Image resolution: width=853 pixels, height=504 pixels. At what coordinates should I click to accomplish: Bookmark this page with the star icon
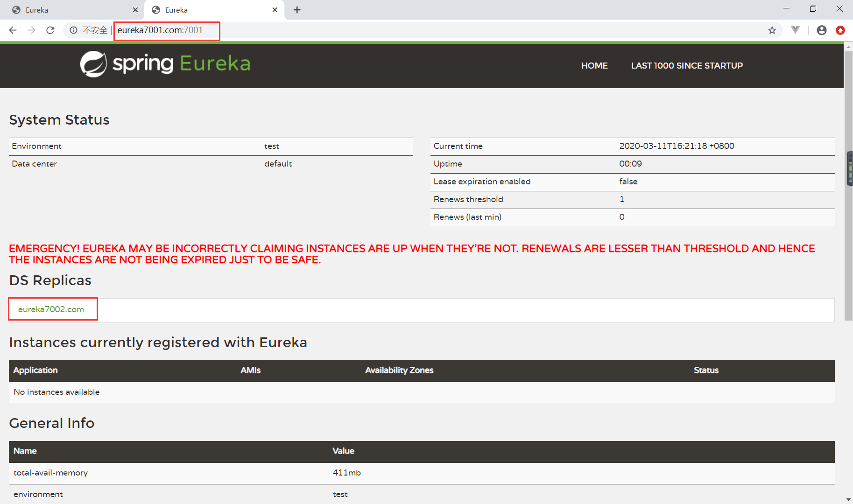coord(772,30)
